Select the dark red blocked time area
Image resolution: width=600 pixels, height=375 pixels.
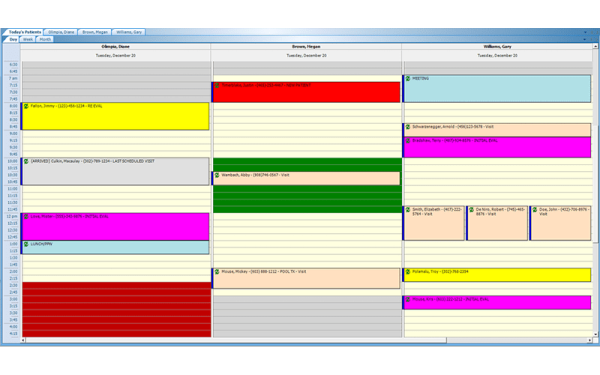(x=116, y=310)
